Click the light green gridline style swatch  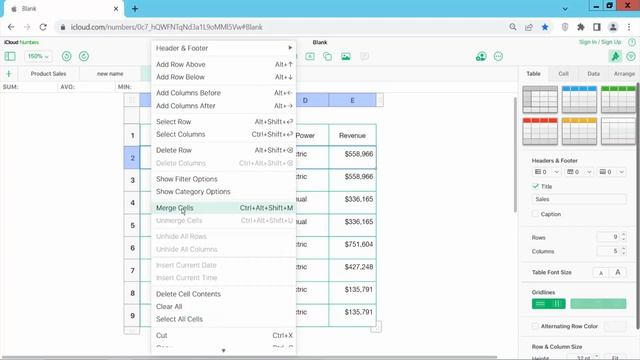point(598,304)
